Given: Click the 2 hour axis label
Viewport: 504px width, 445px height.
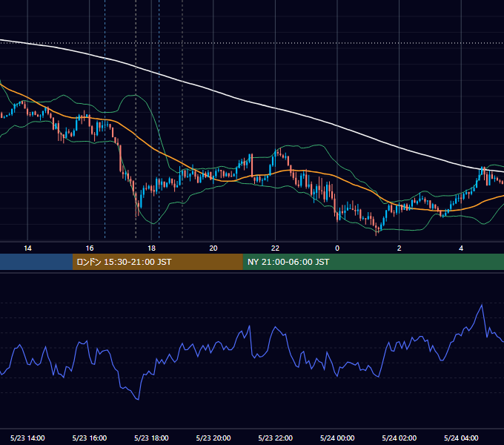Looking at the screenshot, I should 399,248.
